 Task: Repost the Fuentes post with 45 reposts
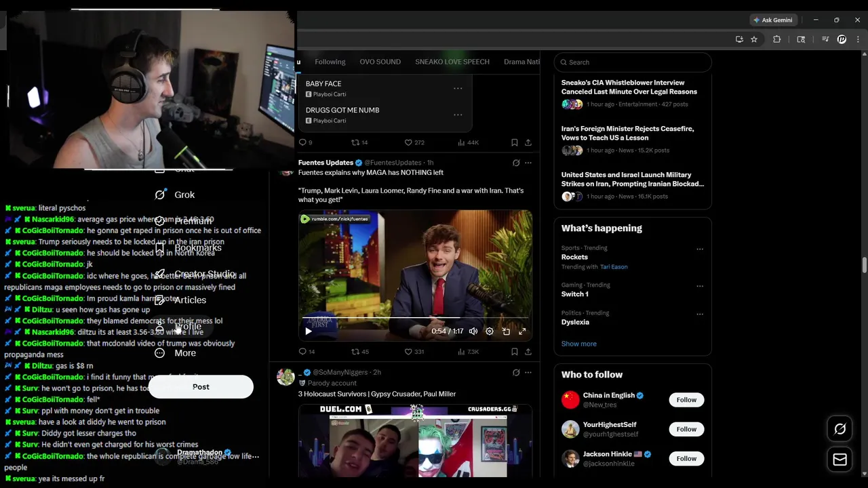[359, 352]
